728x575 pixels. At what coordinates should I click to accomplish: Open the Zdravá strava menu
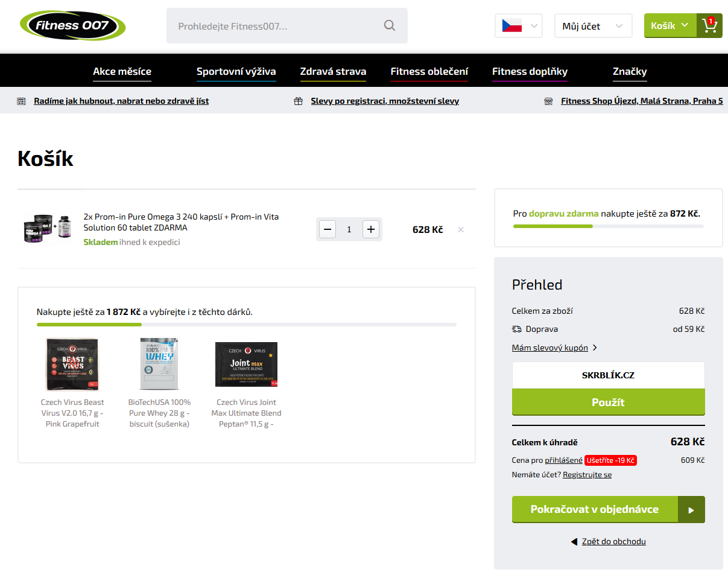333,72
